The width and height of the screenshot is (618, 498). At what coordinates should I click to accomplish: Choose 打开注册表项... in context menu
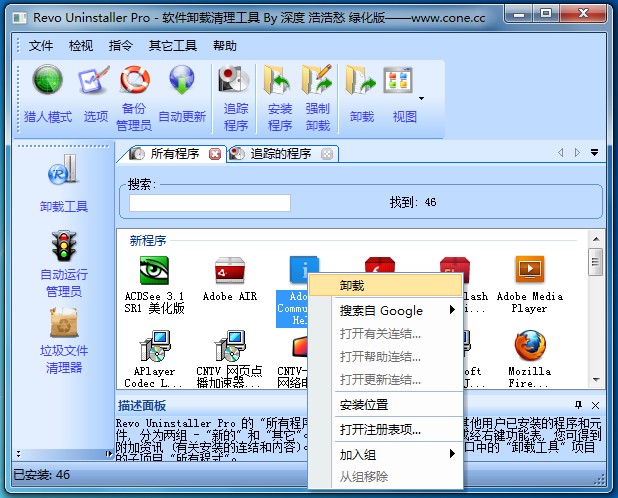[x=385, y=429]
